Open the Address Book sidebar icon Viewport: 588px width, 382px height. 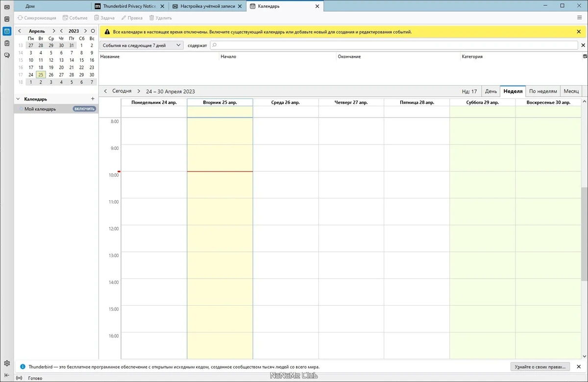(7, 19)
